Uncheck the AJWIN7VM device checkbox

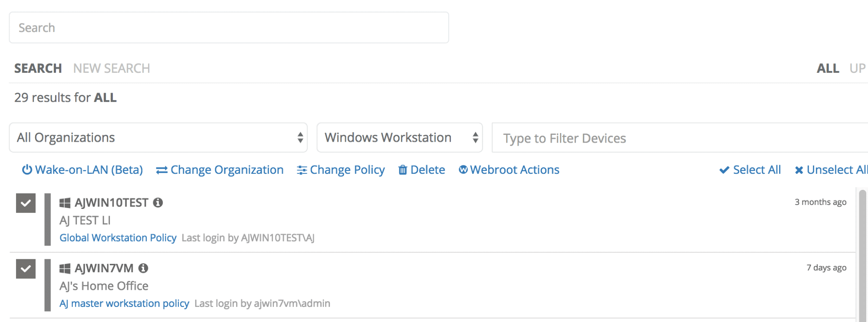tap(26, 269)
